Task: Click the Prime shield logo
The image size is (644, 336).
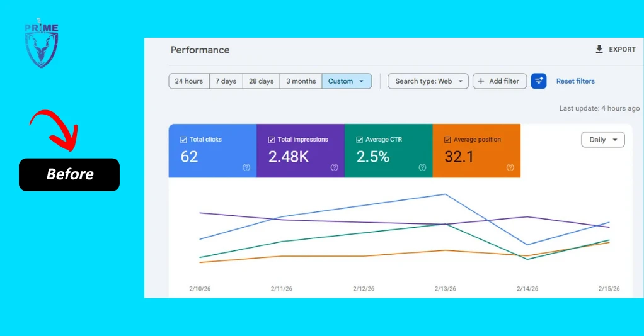Action: [x=41, y=44]
